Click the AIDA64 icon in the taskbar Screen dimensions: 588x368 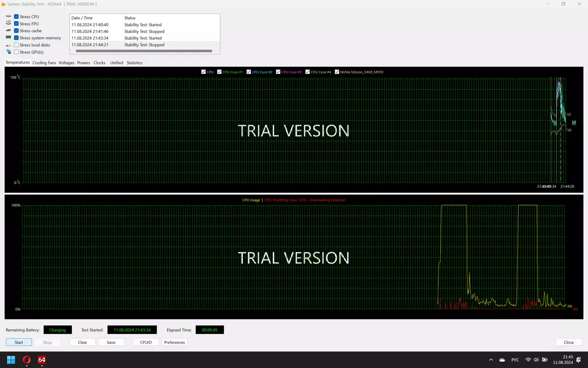coord(42,360)
